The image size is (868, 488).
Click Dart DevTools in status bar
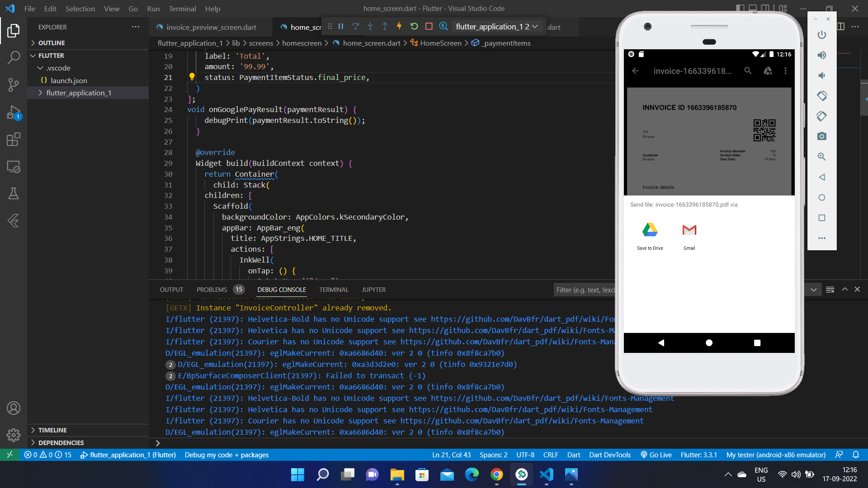coord(610,455)
